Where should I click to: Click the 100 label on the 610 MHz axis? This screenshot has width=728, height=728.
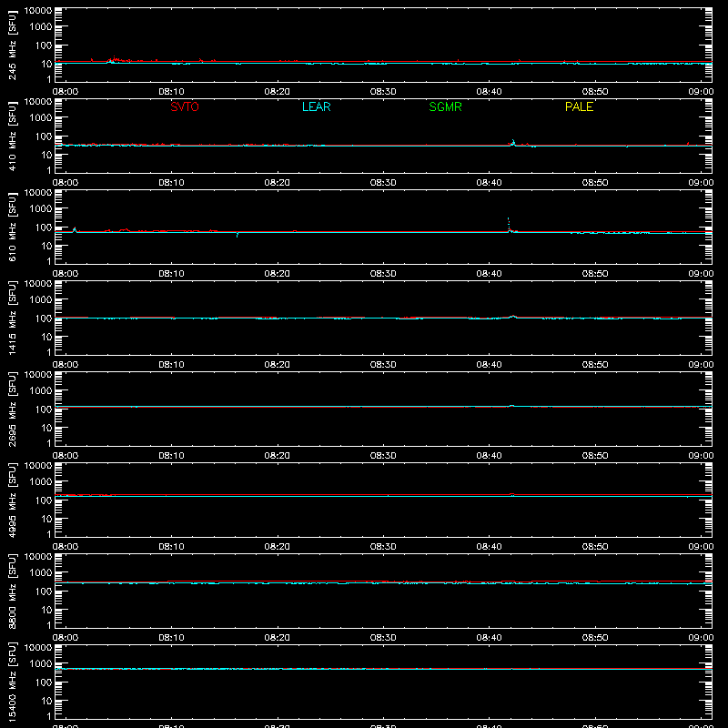[x=44, y=227]
